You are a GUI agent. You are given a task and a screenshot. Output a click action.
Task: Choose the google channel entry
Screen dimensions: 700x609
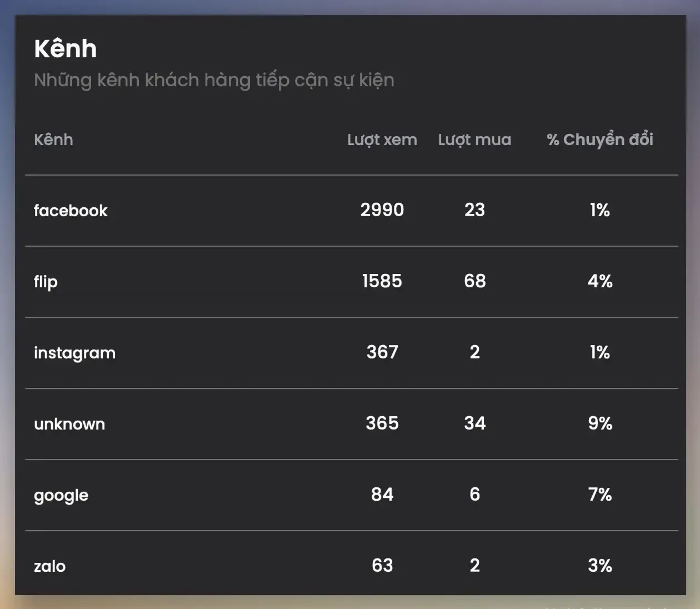tap(61, 495)
